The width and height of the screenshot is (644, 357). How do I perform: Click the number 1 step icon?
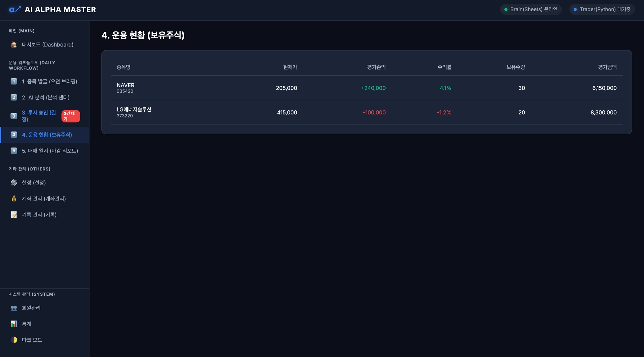pos(14,81)
